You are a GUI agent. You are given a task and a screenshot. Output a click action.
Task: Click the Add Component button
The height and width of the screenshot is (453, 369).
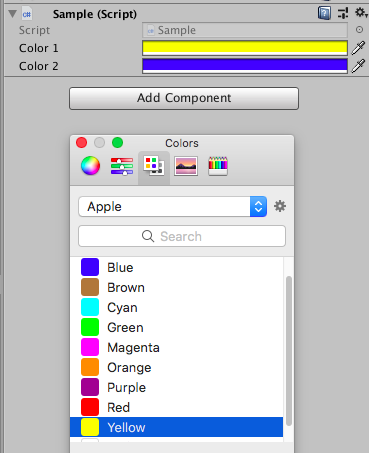click(x=184, y=98)
